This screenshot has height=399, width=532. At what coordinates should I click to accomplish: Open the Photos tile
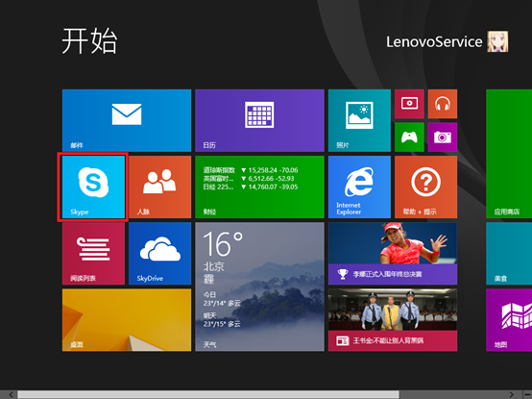click(x=359, y=120)
